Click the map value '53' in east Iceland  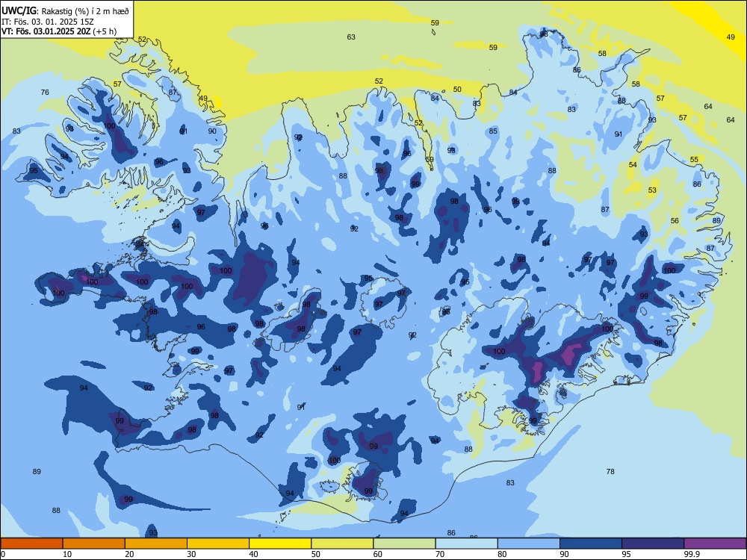pos(652,190)
